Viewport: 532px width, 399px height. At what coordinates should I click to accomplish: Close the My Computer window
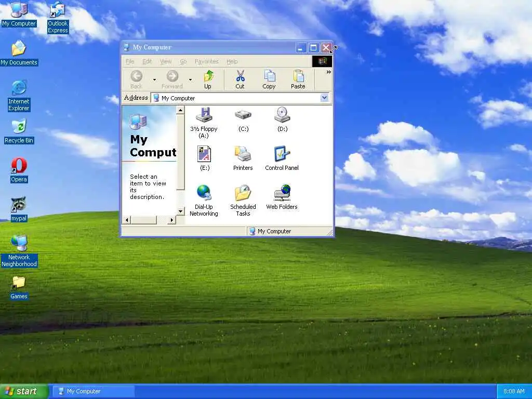point(326,48)
